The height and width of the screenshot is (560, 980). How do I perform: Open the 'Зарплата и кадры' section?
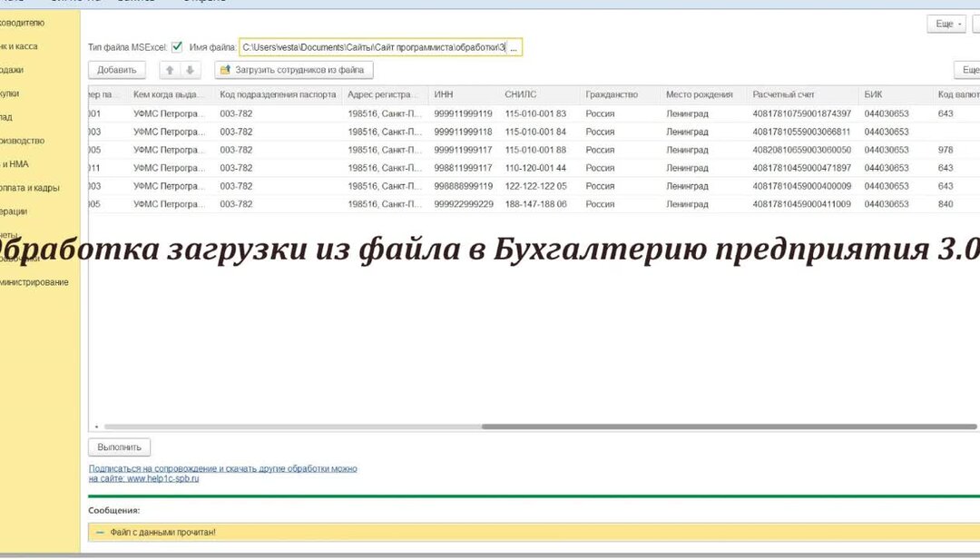29,188
